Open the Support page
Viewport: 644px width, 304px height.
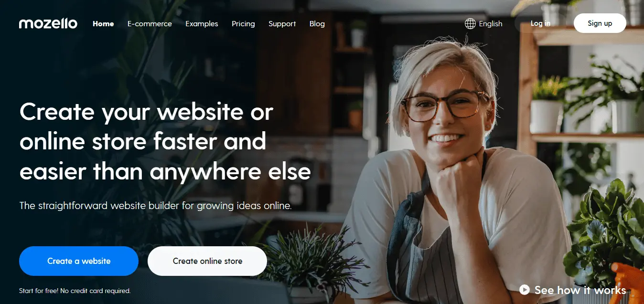click(x=282, y=23)
